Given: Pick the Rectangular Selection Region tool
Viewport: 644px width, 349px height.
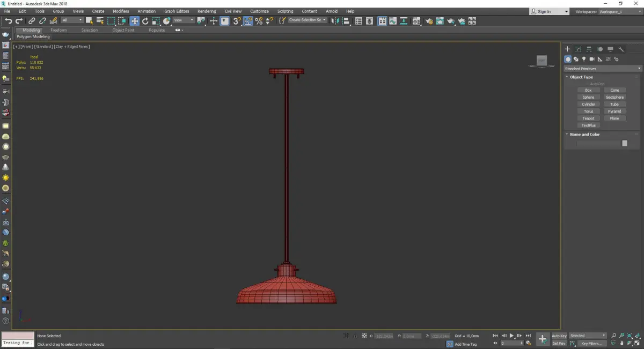Looking at the screenshot, I should coord(111,21).
